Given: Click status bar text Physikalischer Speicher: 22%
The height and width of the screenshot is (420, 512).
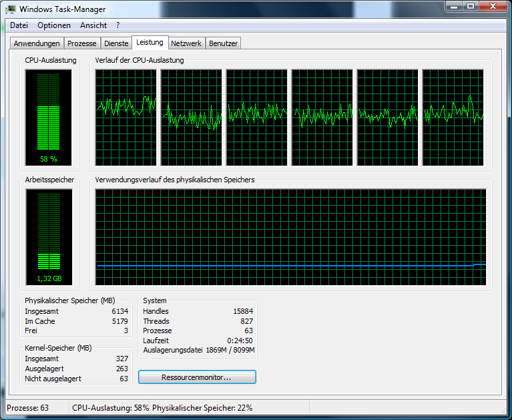Looking at the screenshot, I should (x=202, y=408).
